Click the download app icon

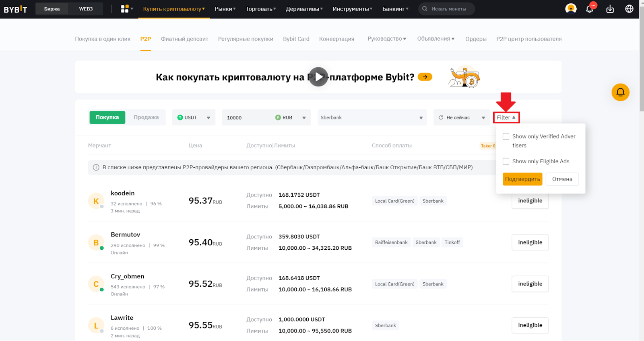[x=610, y=9]
